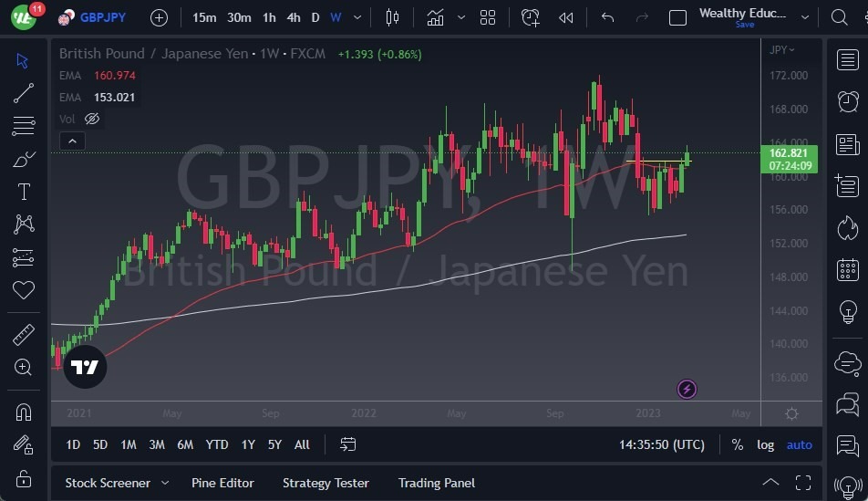Viewport: 868px width, 501px height.
Task: Toggle volume indicator visibility eye
Action: click(92, 119)
